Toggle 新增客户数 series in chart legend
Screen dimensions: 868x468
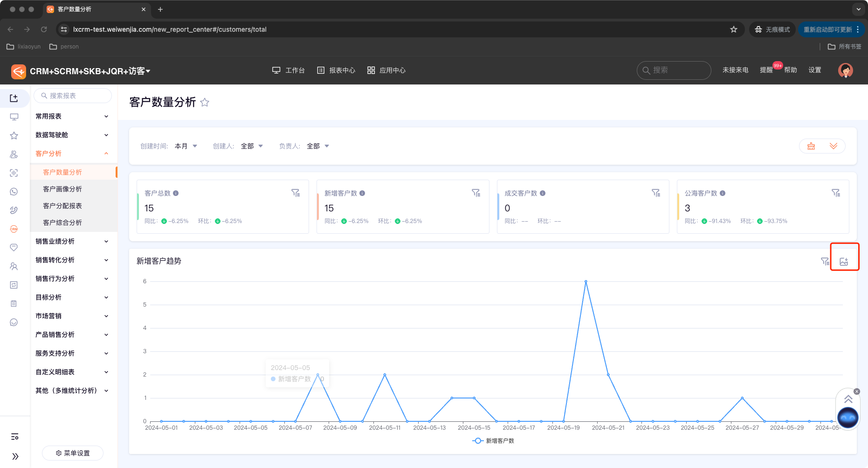pyautogui.click(x=493, y=441)
